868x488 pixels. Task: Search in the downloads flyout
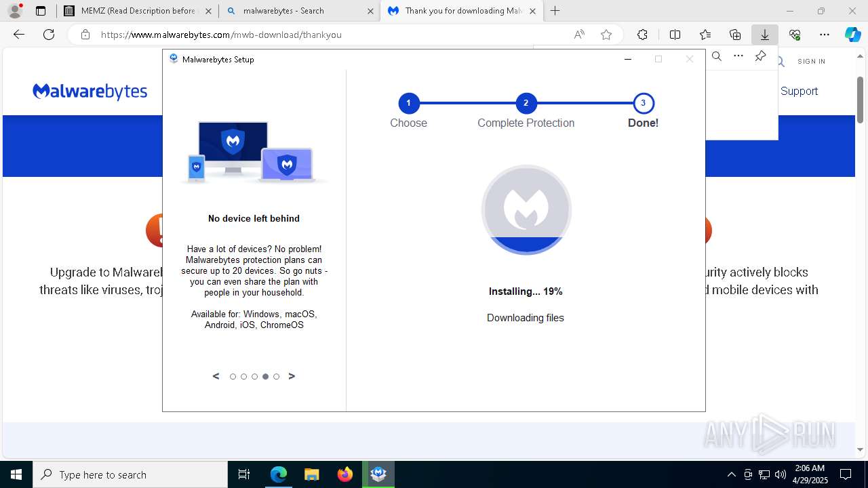pyautogui.click(x=717, y=57)
